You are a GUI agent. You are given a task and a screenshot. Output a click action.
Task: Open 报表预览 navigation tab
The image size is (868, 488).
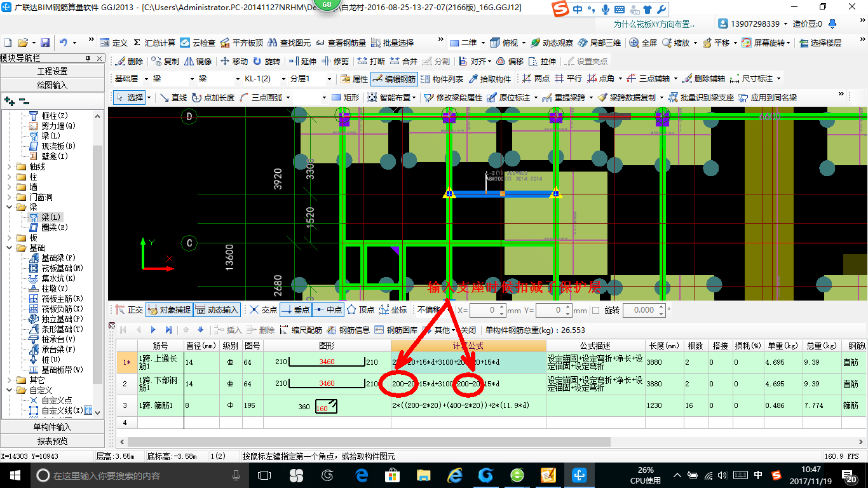point(52,440)
